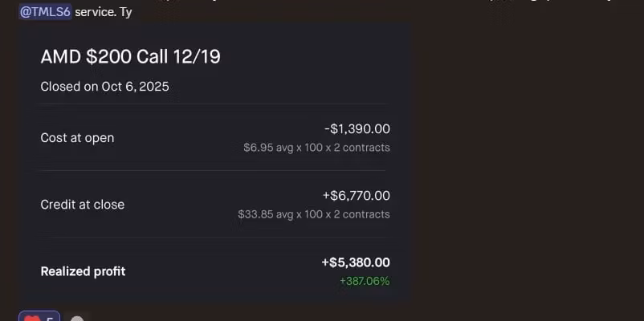Click the word "service" in the message
644x321 pixels.
[96, 12]
